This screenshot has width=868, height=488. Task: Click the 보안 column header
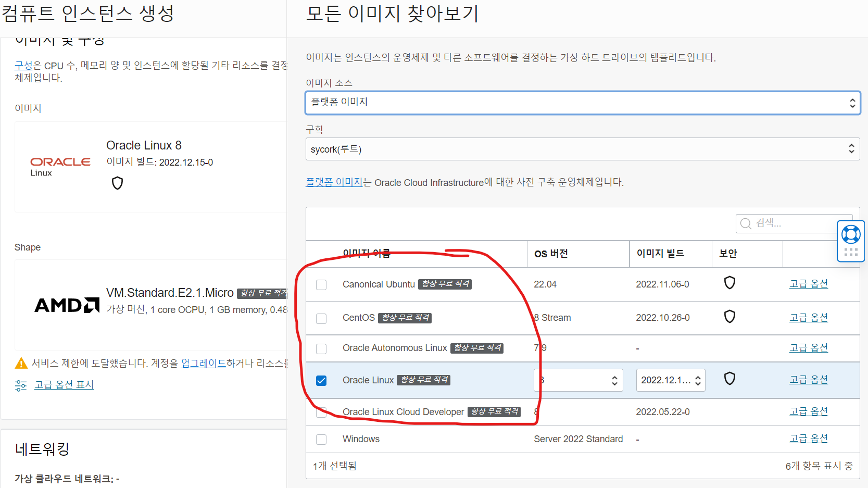point(728,254)
